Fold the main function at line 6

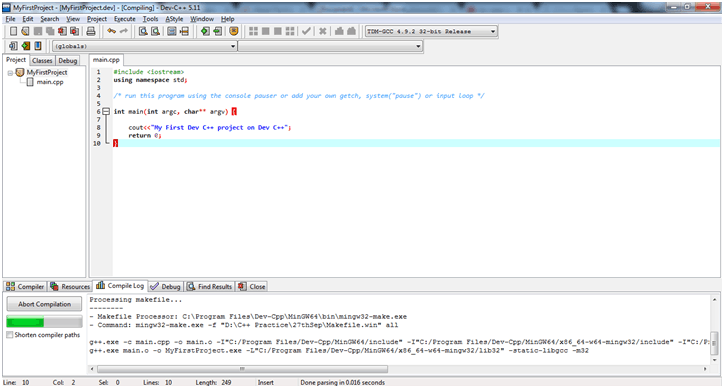pyautogui.click(x=106, y=111)
